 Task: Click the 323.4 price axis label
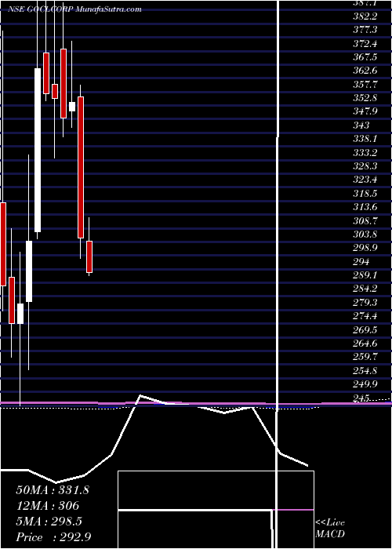click(x=365, y=180)
